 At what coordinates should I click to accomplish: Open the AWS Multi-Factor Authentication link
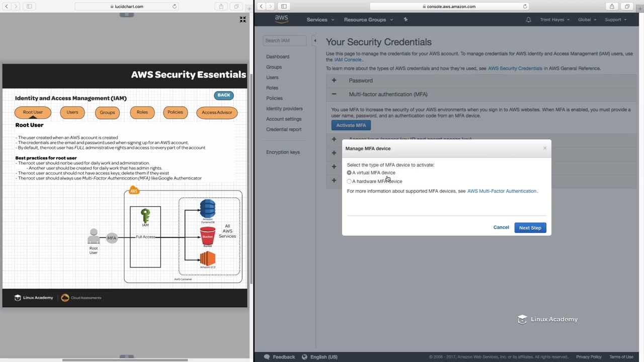pos(502,191)
